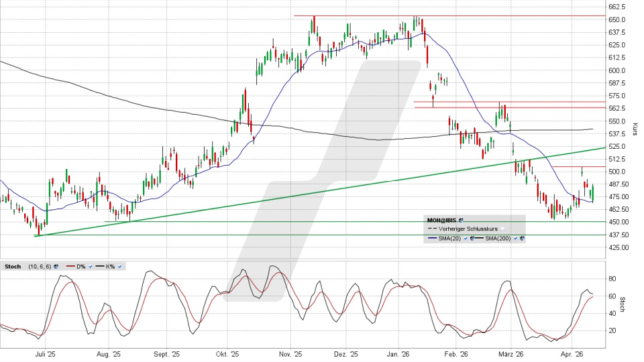This screenshot has width=644, height=362.
Task: Click the red D% legend line sample
Action: tap(68, 267)
